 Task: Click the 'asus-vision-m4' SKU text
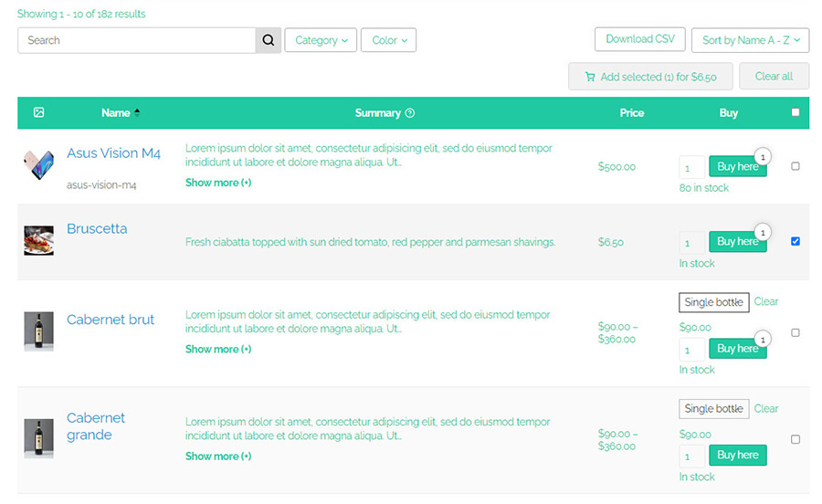[x=101, y=185]
